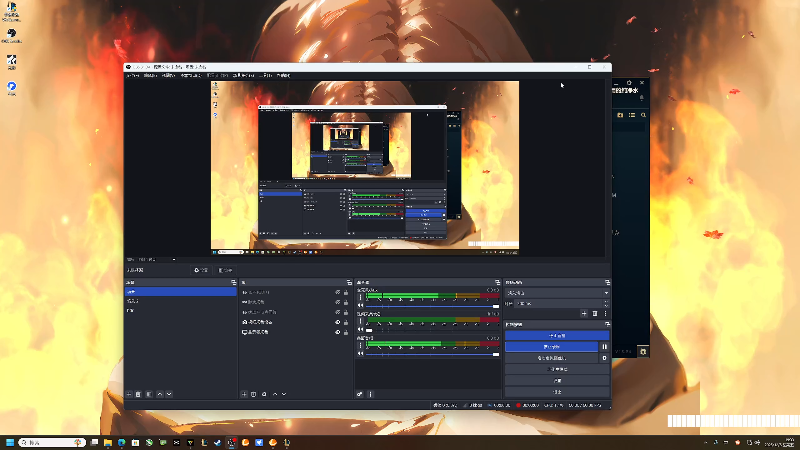Float the Scenes dock via header icon
This screenshot has width=800, height=450.
coord(234,282)
